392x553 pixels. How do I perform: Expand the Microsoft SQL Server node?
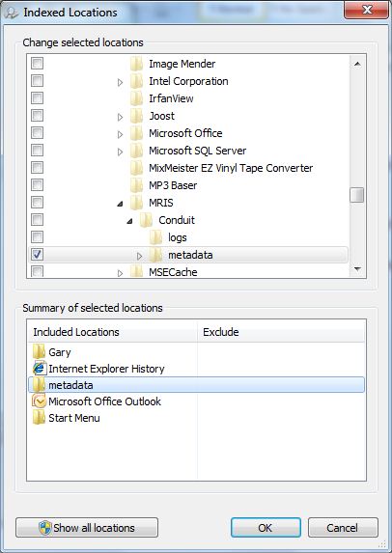(x=120, y=152)
